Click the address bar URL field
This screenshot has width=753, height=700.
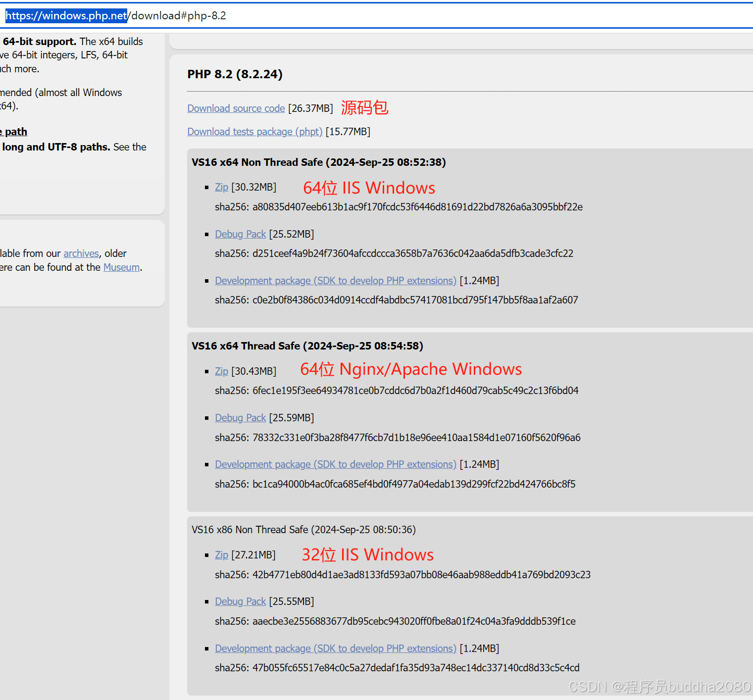tap(376, 16)
